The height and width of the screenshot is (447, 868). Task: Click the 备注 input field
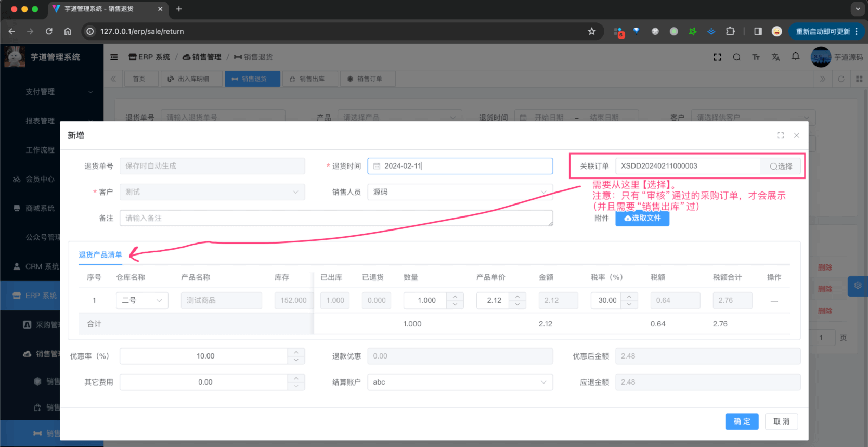(x=335, y=218)
